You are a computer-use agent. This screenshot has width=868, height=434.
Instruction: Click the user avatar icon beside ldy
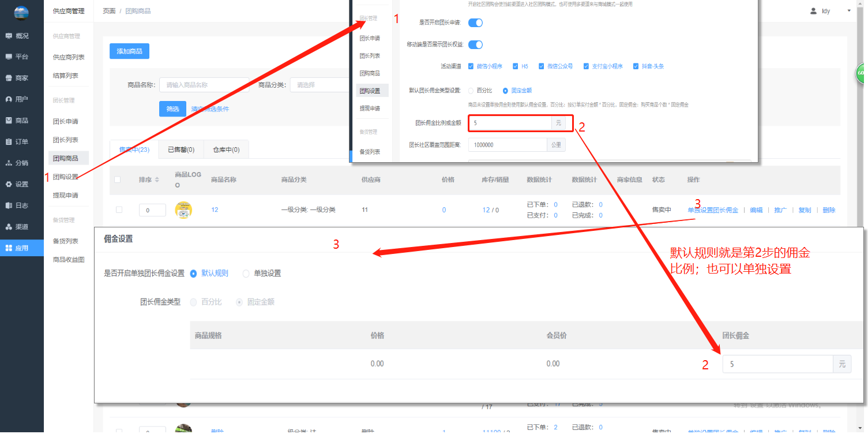813,11
